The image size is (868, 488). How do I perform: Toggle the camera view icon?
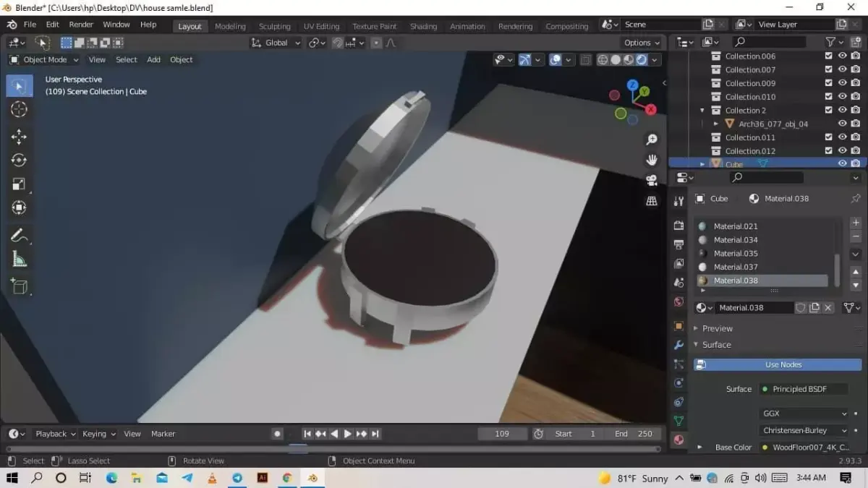pos(651,181)
